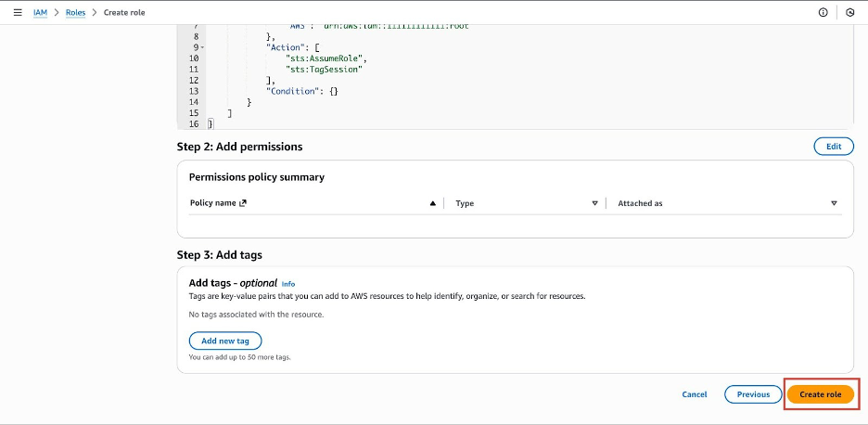Viewport: 868px width, 425px height.
Task: Navigate to Roles breadcrumb
Action: 74,12
